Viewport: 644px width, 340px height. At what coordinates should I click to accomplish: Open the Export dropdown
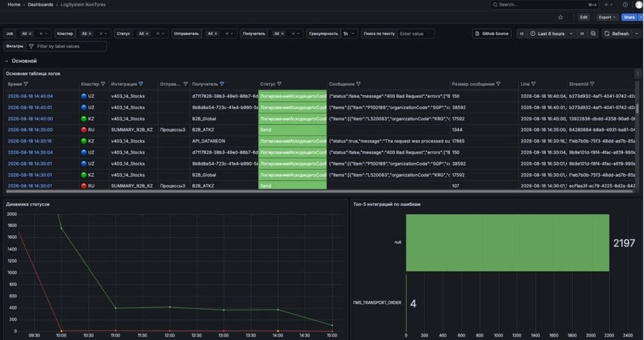coord(606,17)
